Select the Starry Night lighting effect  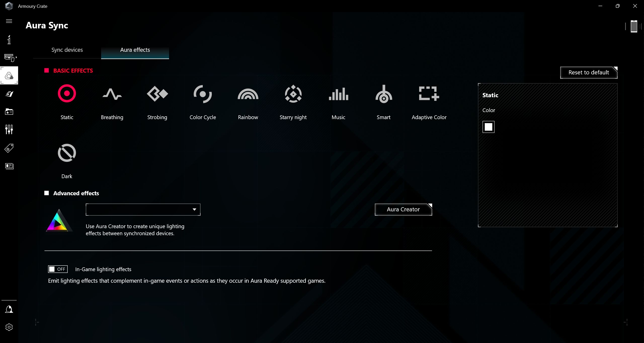293,101
